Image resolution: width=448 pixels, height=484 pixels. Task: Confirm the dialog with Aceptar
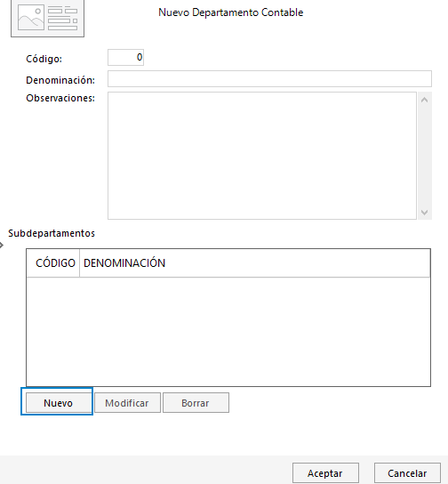pos(325,473)
